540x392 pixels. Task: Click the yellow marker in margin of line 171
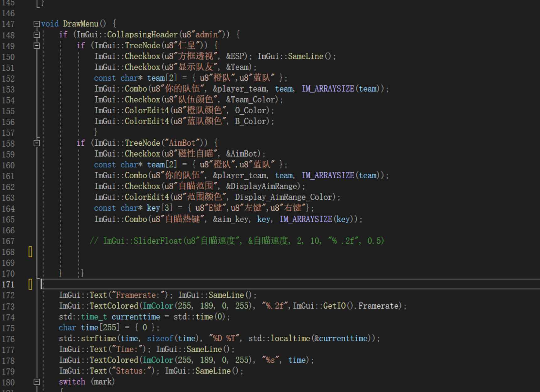click(30, 284)
